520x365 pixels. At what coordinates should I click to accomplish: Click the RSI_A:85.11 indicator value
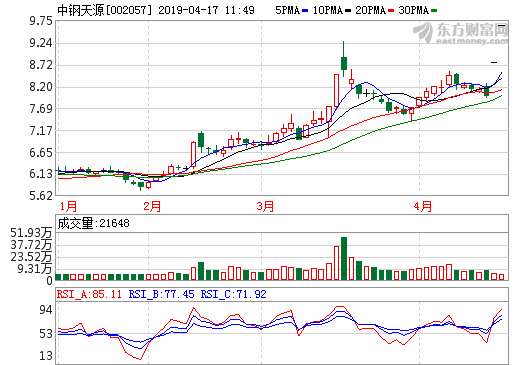coord(89,294)
